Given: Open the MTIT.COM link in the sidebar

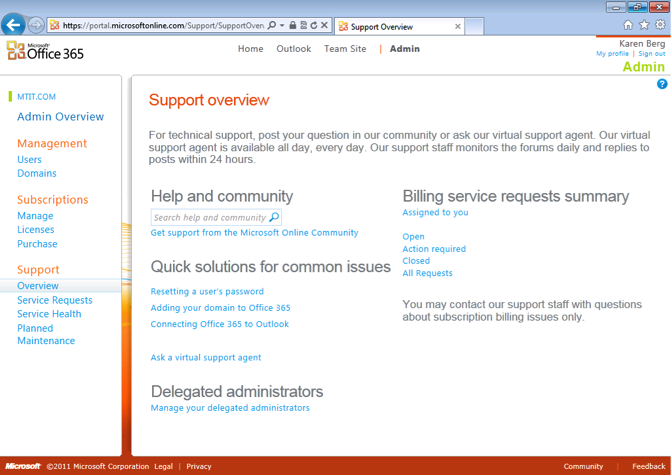Looking at the screenshot, I should click(x=36, y=97).
